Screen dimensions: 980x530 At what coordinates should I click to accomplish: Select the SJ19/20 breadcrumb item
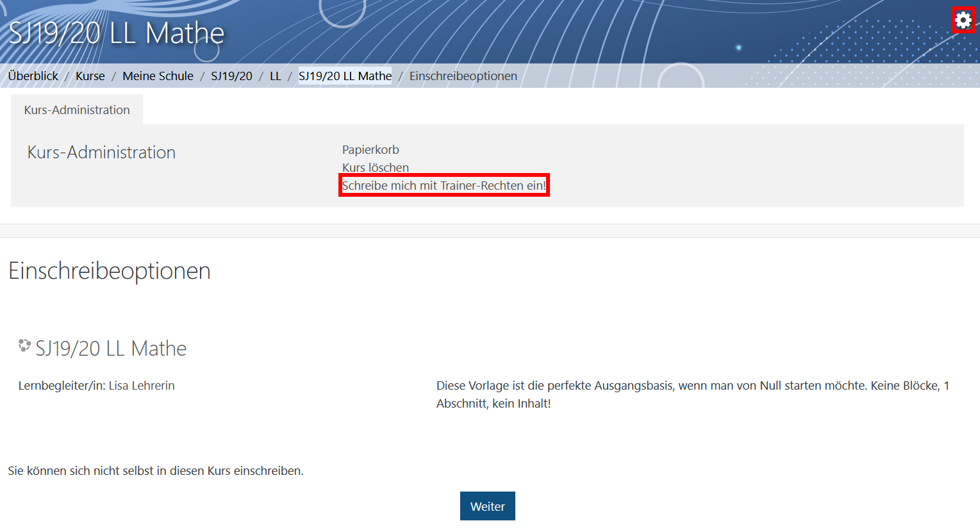231,76
